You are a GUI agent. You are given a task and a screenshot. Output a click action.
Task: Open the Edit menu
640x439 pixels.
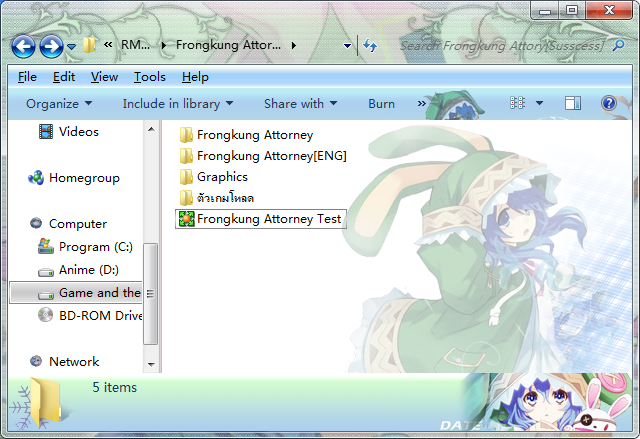[x=64, y=77]
